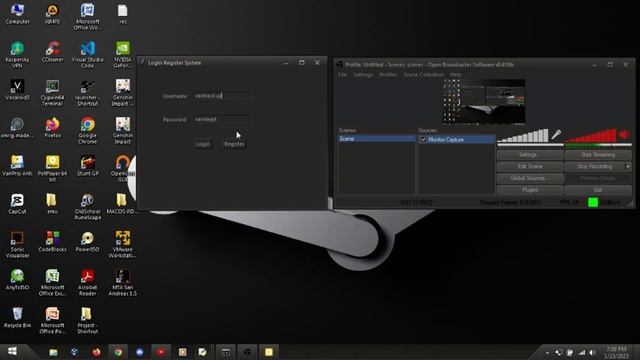Launch Stunt GP from the desktop
This screenshot has height=360, width=640.
click(87, 166)
